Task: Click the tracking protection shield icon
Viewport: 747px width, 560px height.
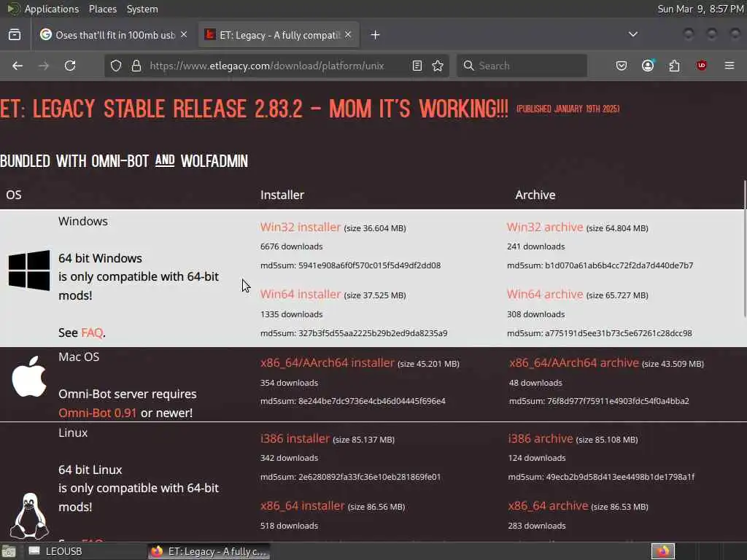Action: click(116, 66)
